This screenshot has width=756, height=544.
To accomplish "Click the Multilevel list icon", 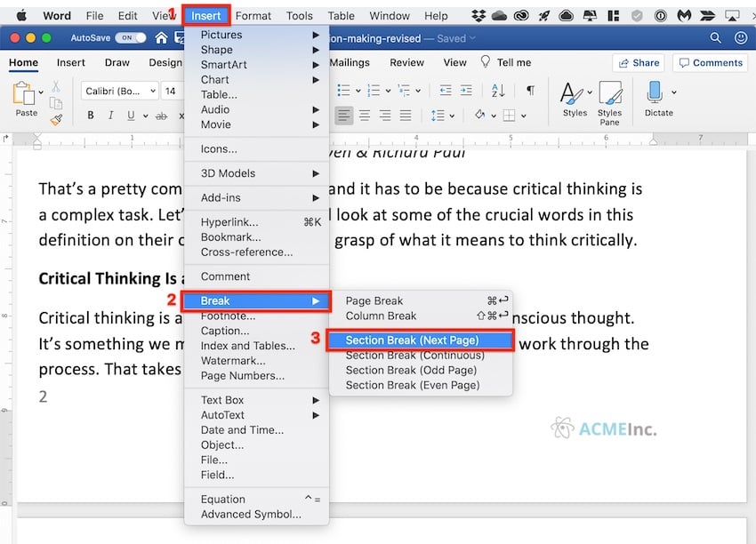I will click(404, 90).
